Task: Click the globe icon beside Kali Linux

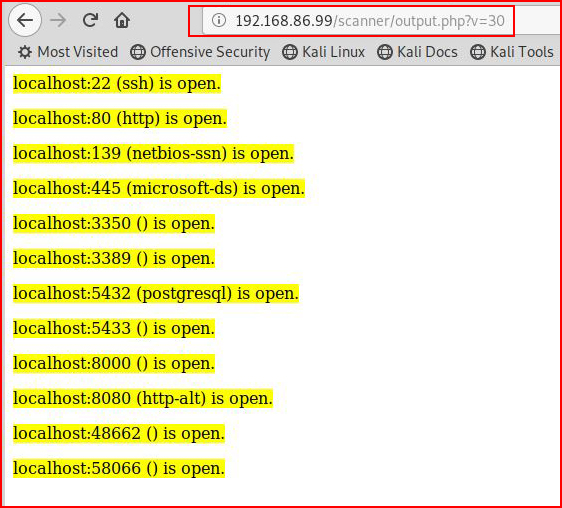Action: [290, 52]
